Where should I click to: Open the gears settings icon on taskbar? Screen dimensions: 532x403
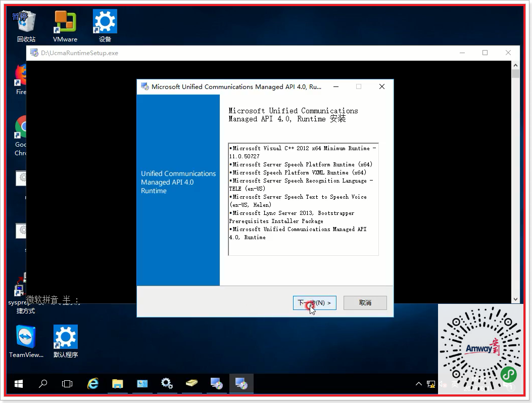[x=167, y=384]
